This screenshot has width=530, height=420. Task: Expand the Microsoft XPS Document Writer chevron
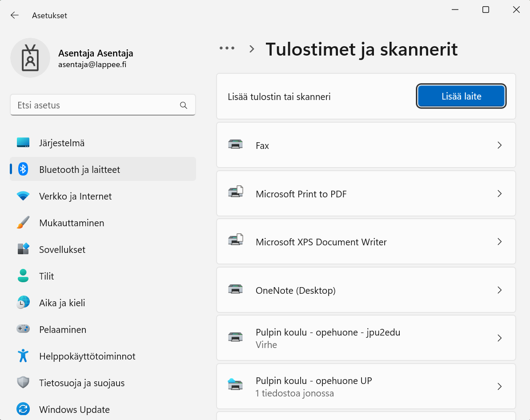[500, 242]
